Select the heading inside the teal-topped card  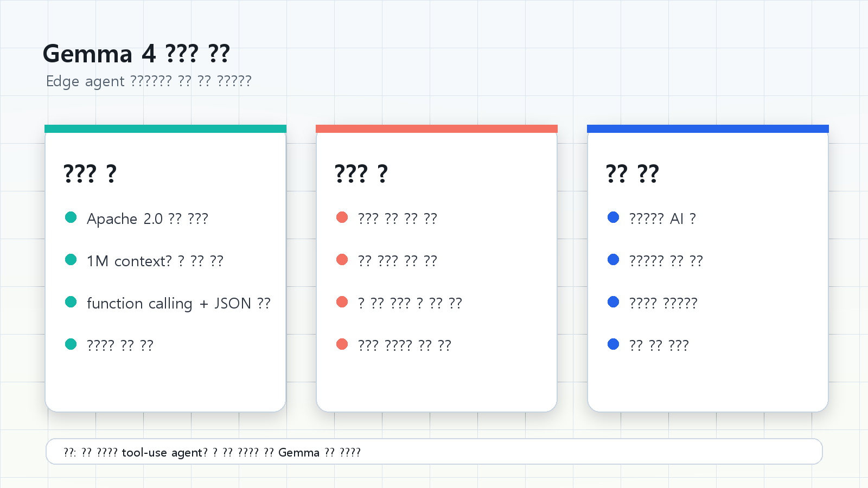pyautogui.click(x=90, y=174)
